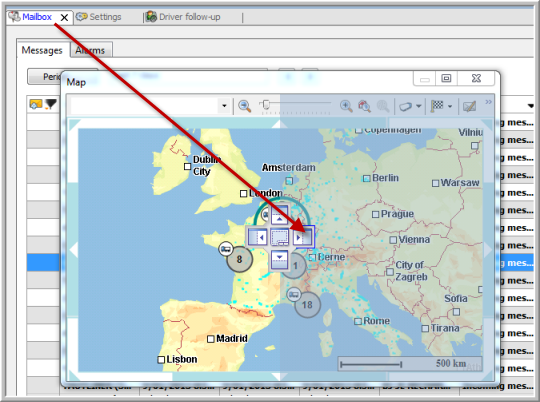Click the Berlin city label on map

click(x=385, y=178)
